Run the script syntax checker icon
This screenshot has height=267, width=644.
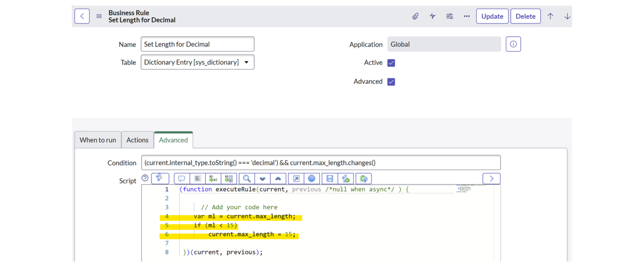coord(346,178)
